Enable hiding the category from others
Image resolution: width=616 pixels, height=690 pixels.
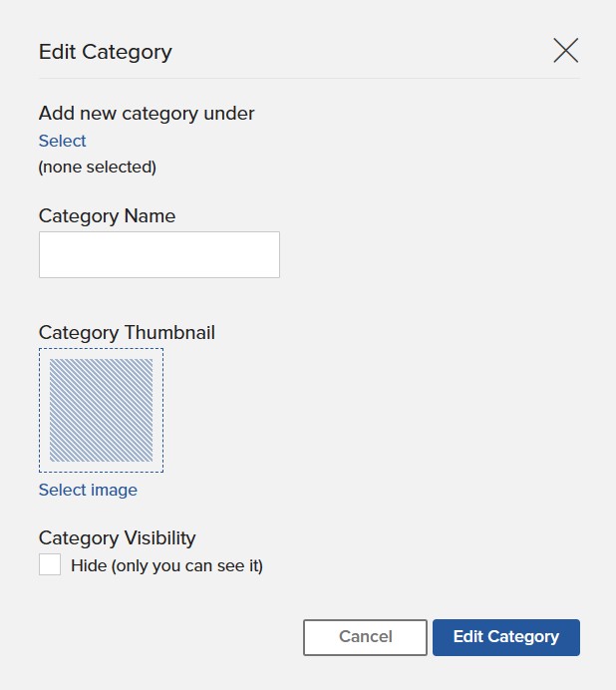[x=50, y=564]
